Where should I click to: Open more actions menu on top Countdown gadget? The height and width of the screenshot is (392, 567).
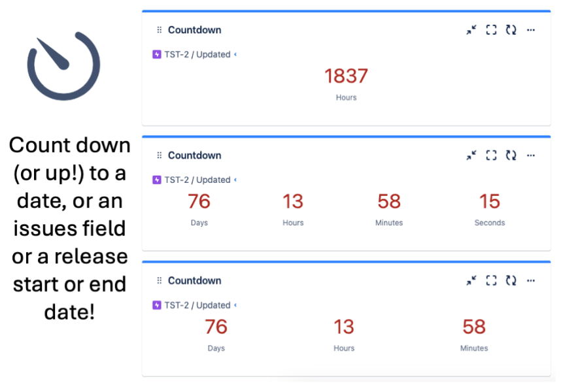531,30
